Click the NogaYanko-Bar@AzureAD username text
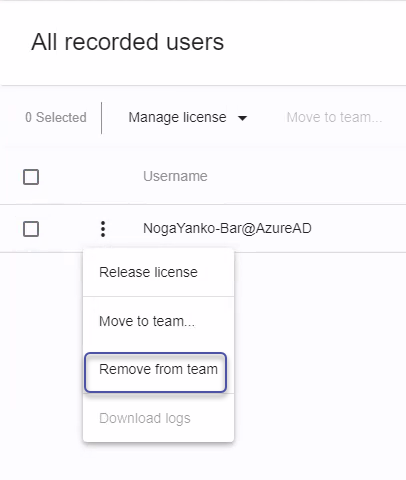The image size is (406, 480). tap(227, 229)
